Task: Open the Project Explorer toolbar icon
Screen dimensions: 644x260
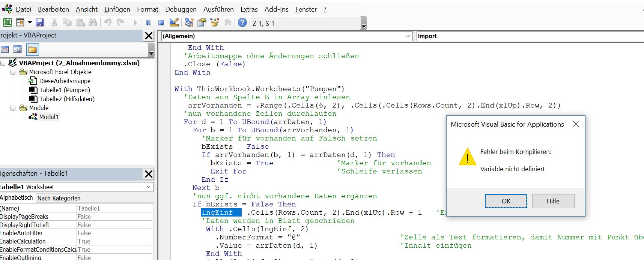Action: tap(189, 23)
